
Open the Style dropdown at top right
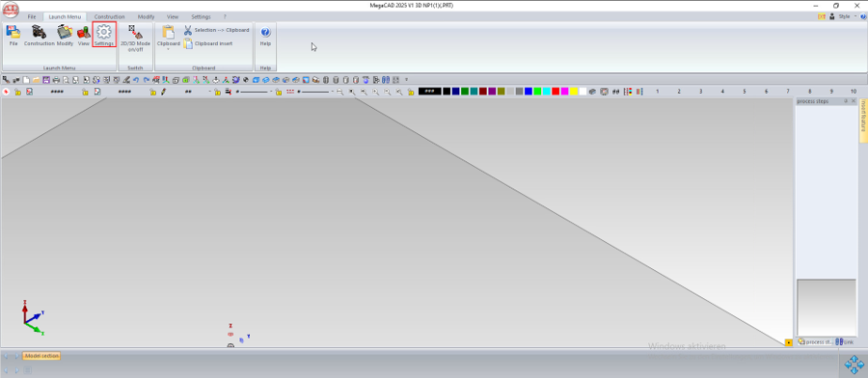[x=847, y=16]
